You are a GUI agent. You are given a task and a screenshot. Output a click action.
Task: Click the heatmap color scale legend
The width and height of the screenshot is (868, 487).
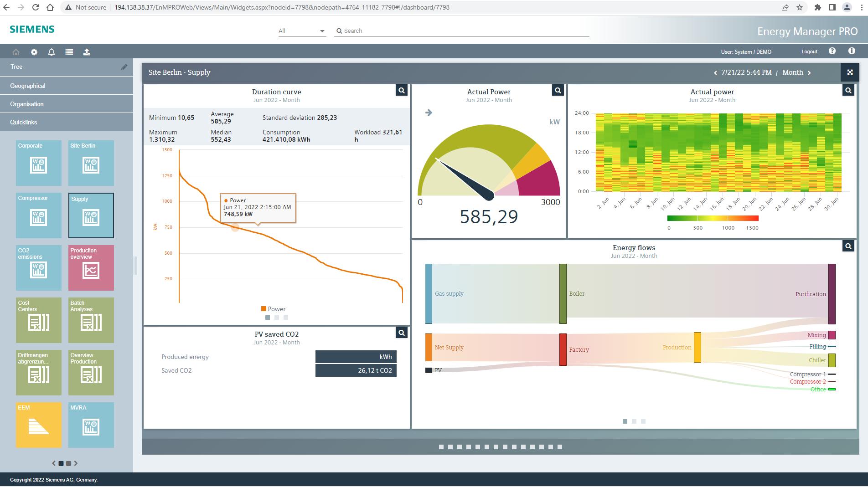tap(713, 219)
